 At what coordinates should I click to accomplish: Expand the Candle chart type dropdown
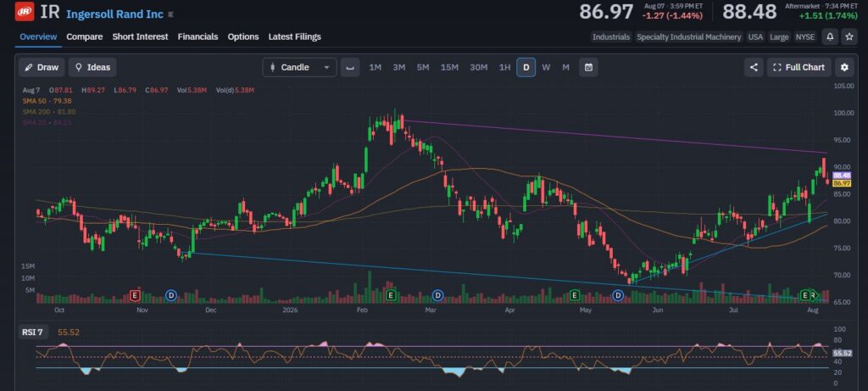[299, 67]
